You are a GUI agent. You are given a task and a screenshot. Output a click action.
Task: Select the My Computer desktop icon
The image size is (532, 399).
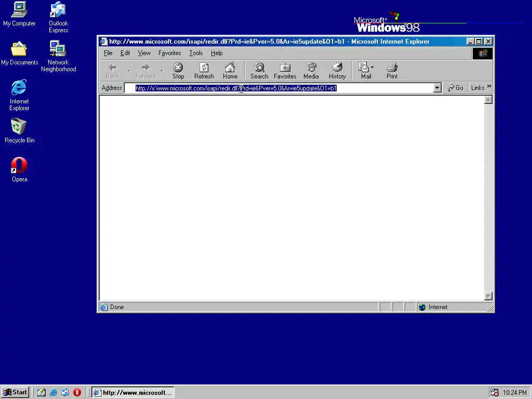pos(19,14)
